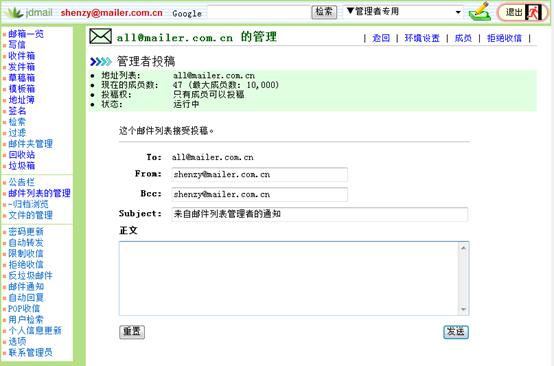Open POP收信 in the sidebar
Screen dimensions: 554x366
pyautogui.click(x=24, y=308)
